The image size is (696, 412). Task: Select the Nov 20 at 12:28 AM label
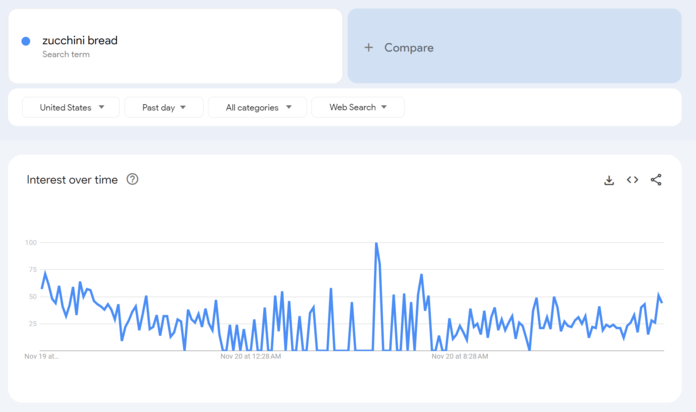tap(250, 355)
